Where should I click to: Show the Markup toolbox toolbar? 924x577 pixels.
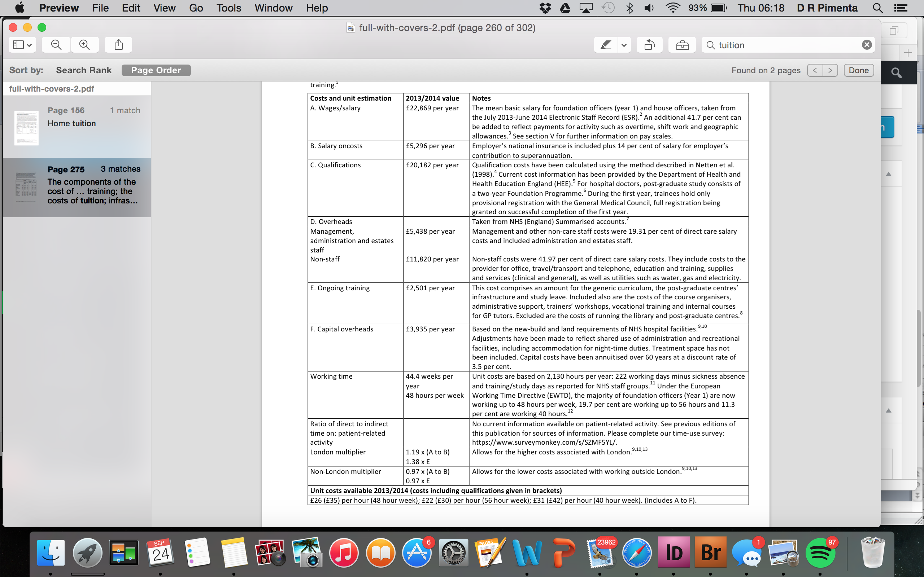pos(682,45)
